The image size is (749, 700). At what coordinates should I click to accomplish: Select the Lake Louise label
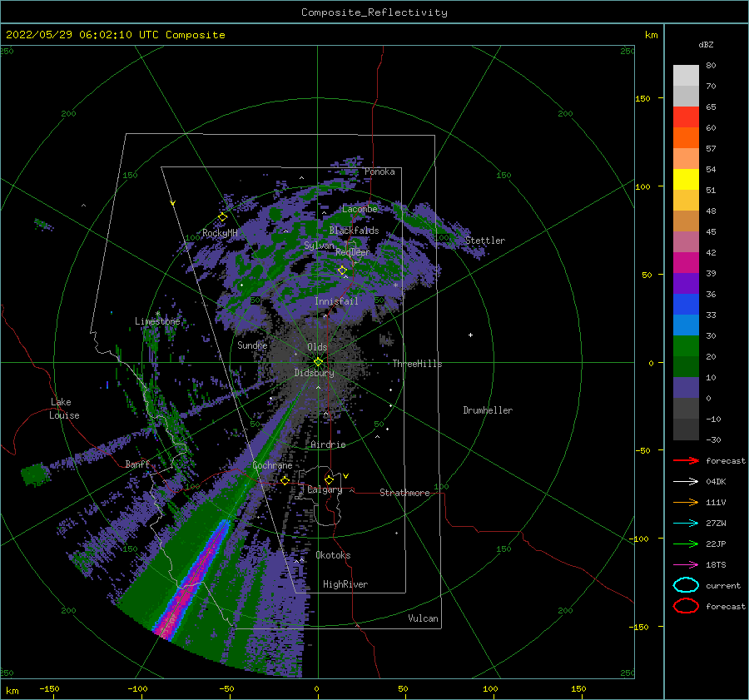[x=64, y=409]
